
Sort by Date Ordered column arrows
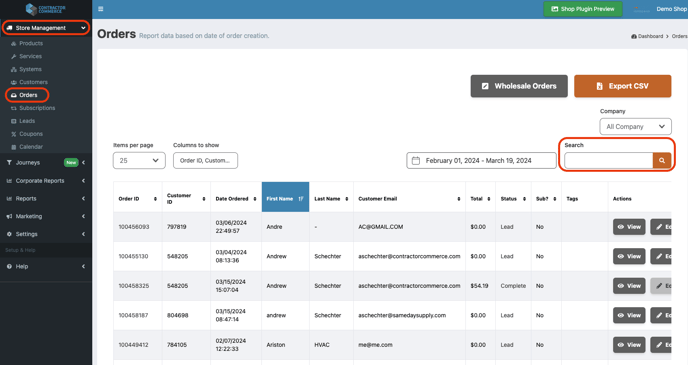click(x=254, y=199)
